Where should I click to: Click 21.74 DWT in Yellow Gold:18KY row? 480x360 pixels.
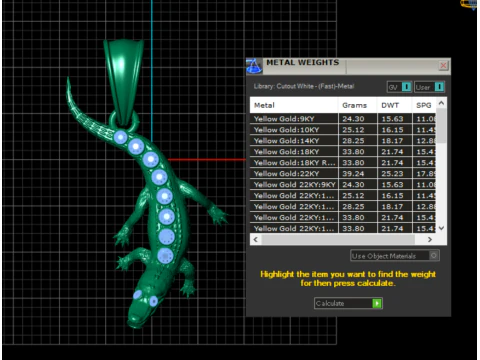click(x=392, y=152)
